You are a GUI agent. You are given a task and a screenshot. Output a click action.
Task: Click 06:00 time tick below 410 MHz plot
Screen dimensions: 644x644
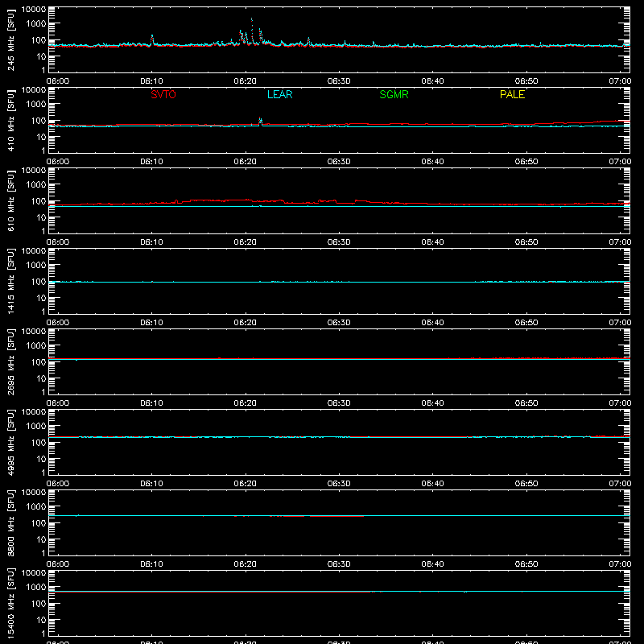(58, 162)
